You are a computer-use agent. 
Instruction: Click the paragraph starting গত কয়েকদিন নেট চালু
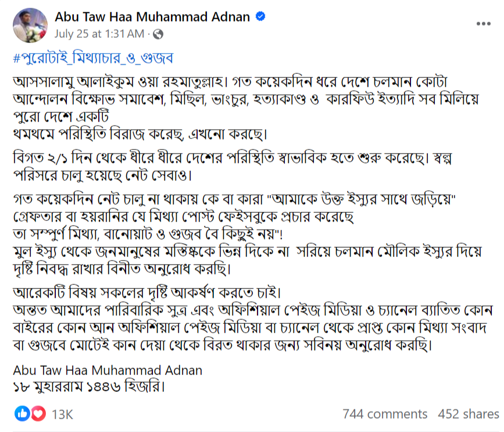coord(234,217)
